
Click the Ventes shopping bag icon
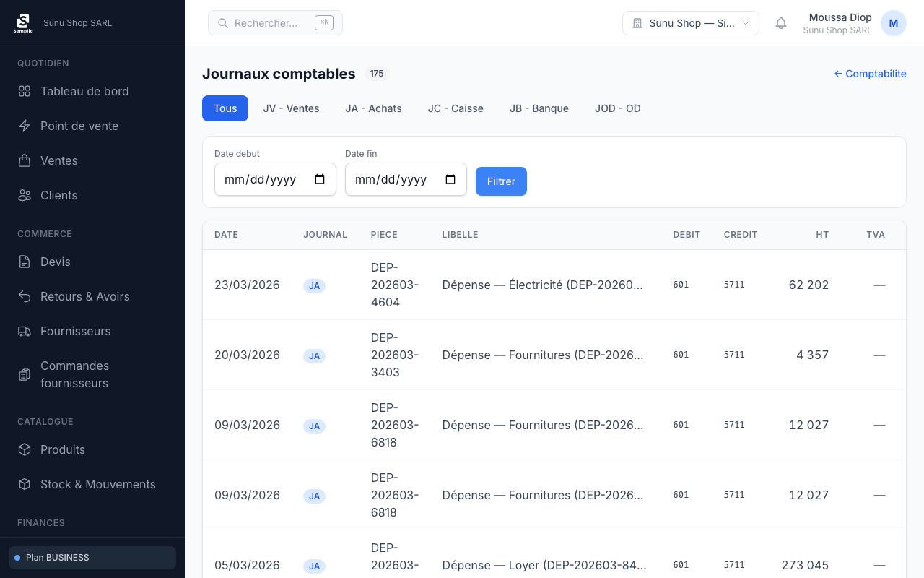(x=24, y=160)
